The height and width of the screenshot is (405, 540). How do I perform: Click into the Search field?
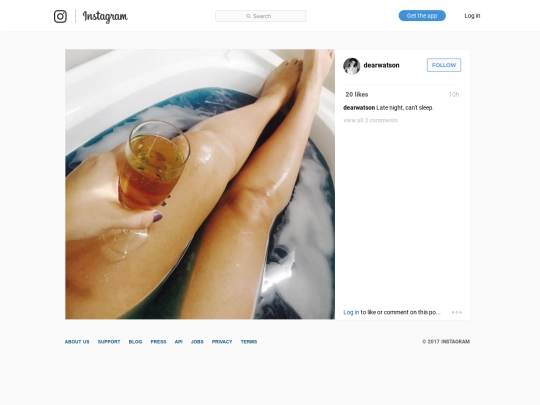[261, 16]
